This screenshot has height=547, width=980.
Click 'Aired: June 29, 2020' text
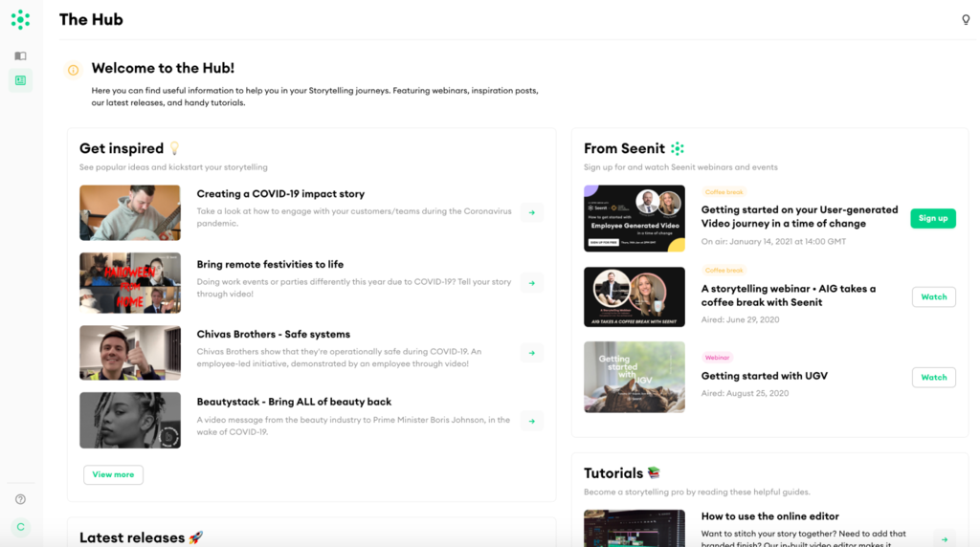[740, 319]
